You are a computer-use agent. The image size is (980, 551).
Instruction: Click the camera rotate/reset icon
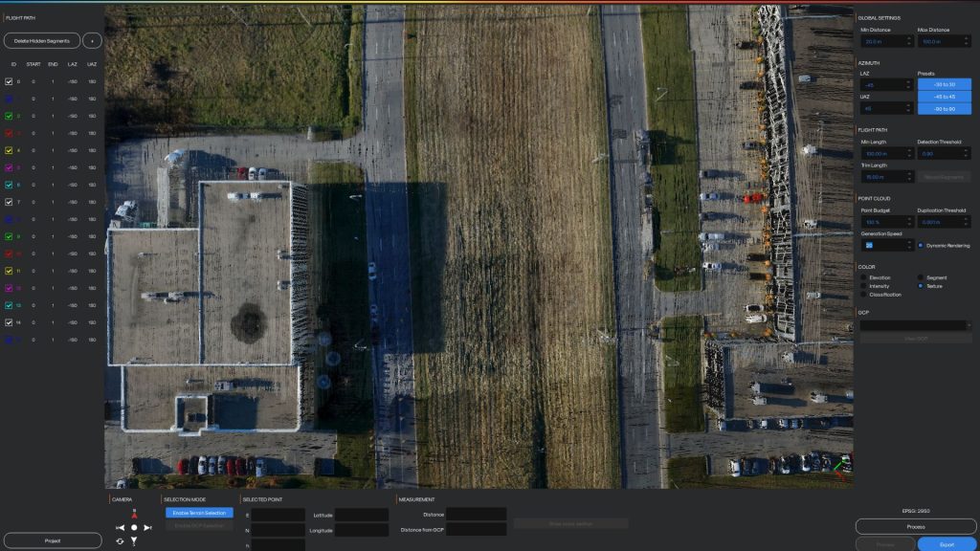[120, 541]
